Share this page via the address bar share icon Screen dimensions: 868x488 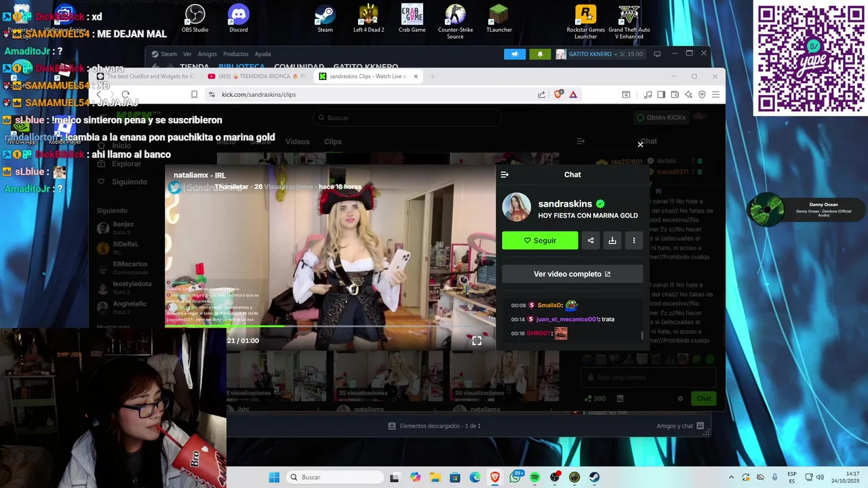pos(541,94)
